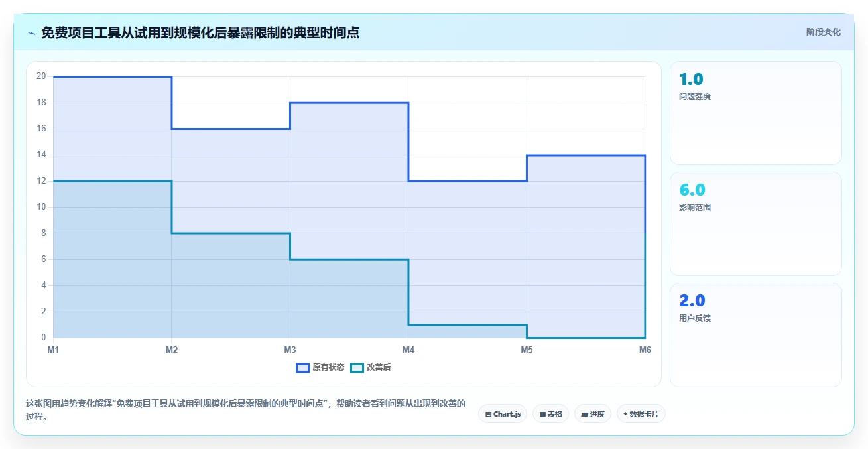The image size is (868, 449).
Task: Click the chart title heading text
Action: click(200, 32)
